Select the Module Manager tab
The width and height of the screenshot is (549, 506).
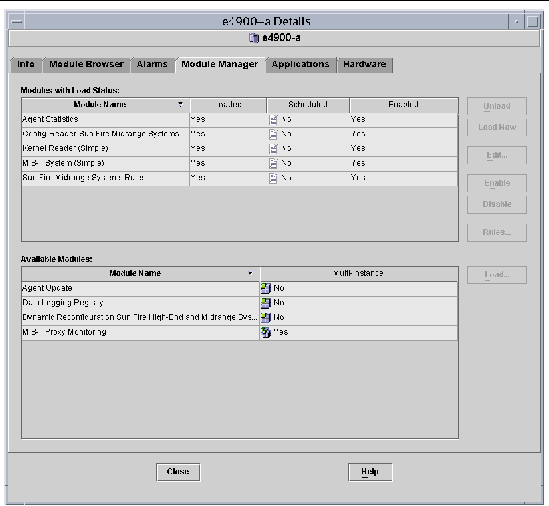tap(220, 64)
